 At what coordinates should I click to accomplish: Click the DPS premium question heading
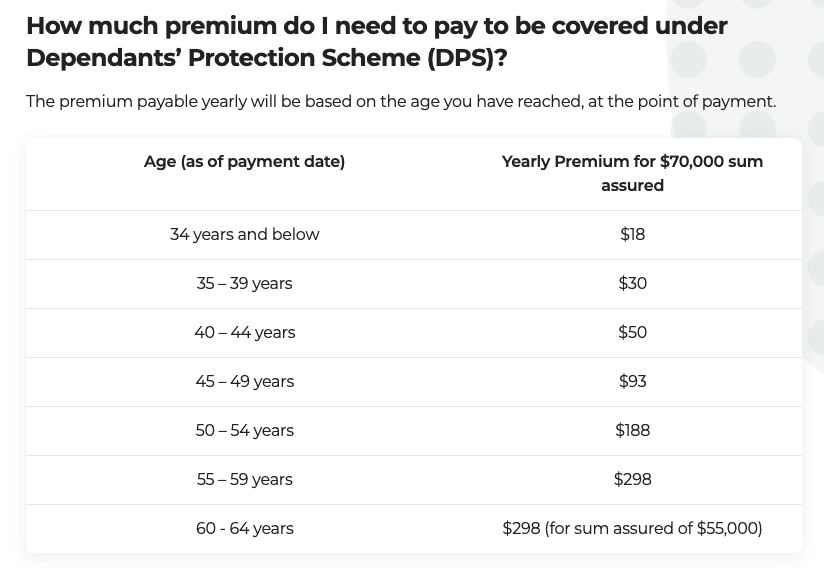coord(377,42)
